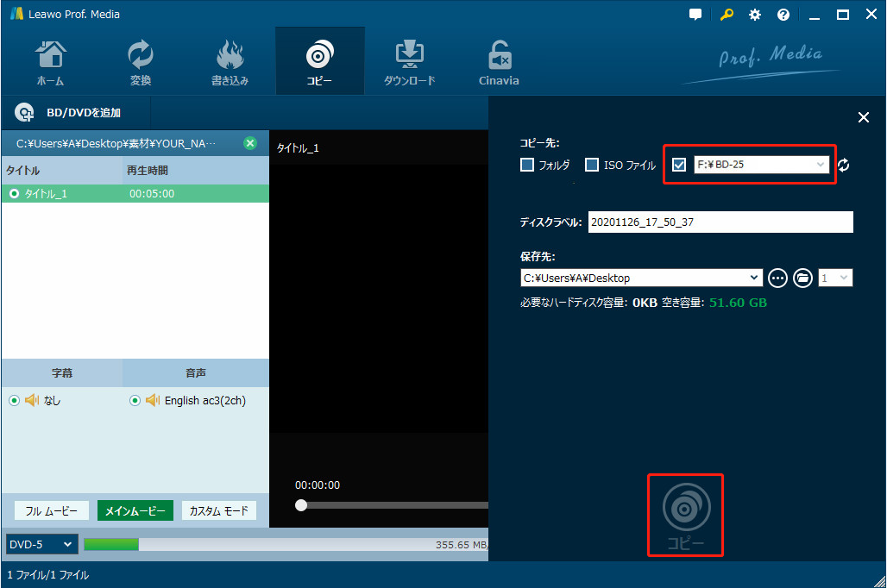The image size is (887, 588).
Task: Close the copy settings panel
Action: tap(863, 118)
